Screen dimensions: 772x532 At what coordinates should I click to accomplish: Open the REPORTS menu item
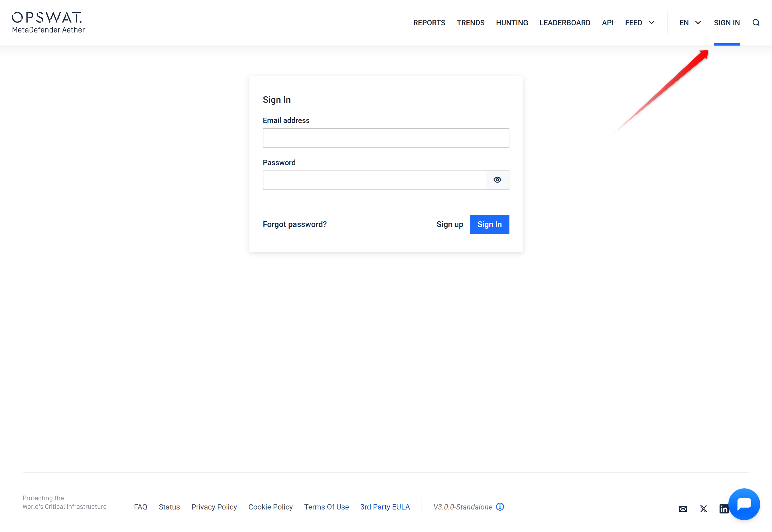point(429,23)
